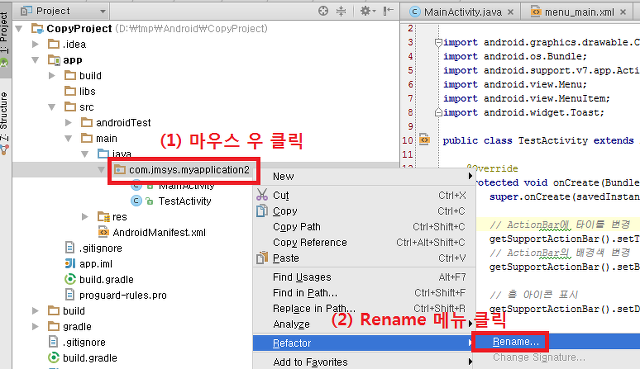Close the menu_main.xml tab
640x369 pixels.
tap(623, 12)
